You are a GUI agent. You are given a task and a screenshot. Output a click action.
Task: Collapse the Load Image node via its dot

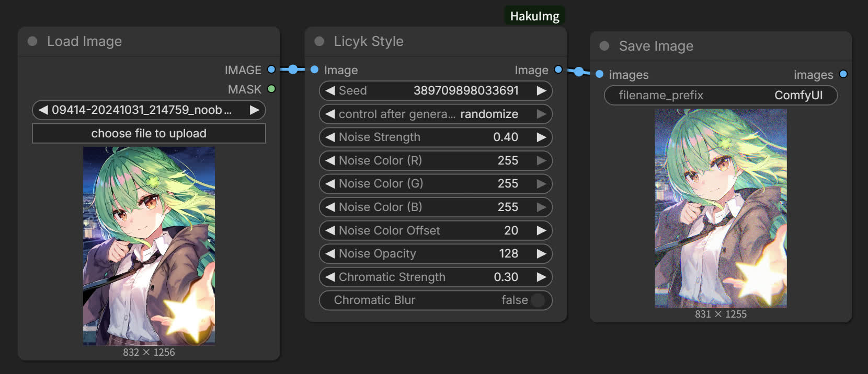tap(32, 41)
